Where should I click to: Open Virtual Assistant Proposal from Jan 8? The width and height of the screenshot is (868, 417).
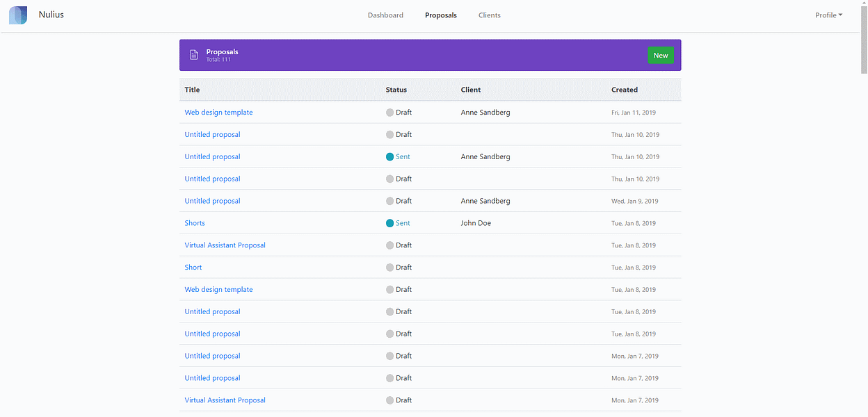225,245
